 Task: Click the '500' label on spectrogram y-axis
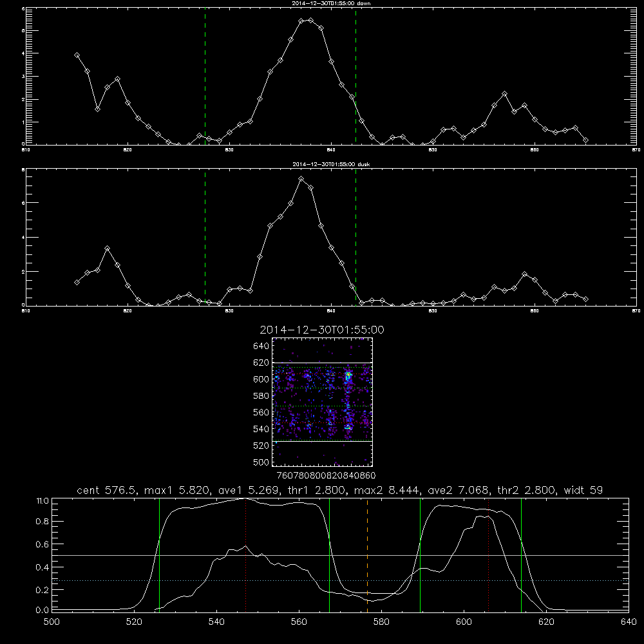pos(261,462)
